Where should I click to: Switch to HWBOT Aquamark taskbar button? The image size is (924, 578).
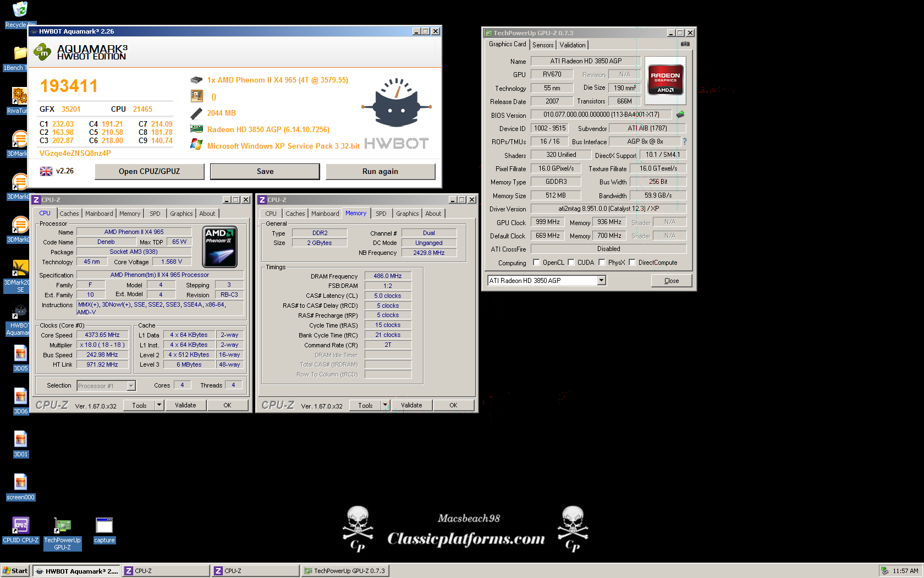(76, 571)
